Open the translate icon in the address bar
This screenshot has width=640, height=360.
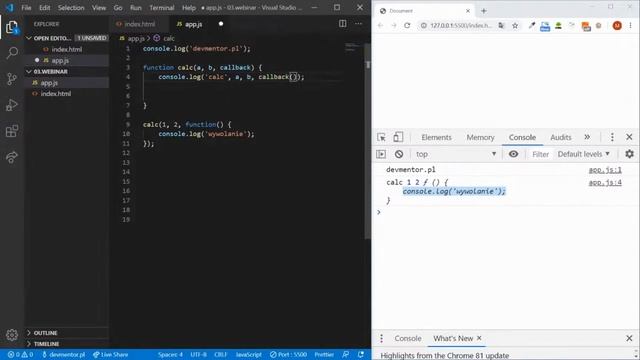coord(501,25)
